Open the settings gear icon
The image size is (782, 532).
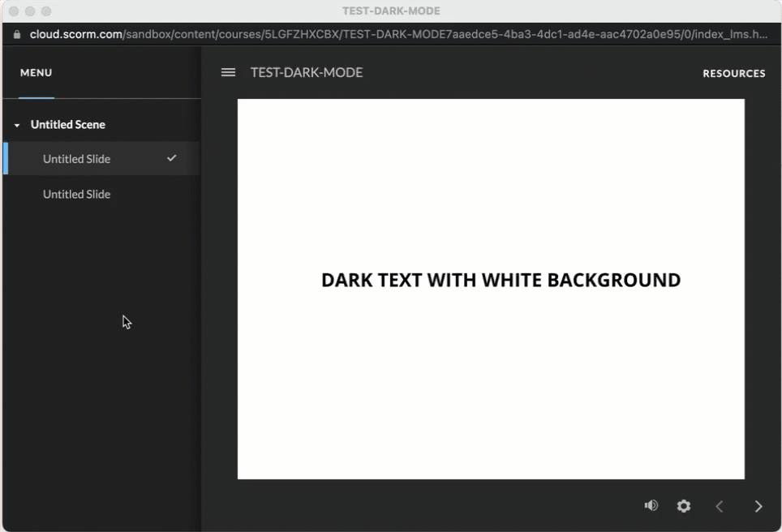(x=684, y=506)
